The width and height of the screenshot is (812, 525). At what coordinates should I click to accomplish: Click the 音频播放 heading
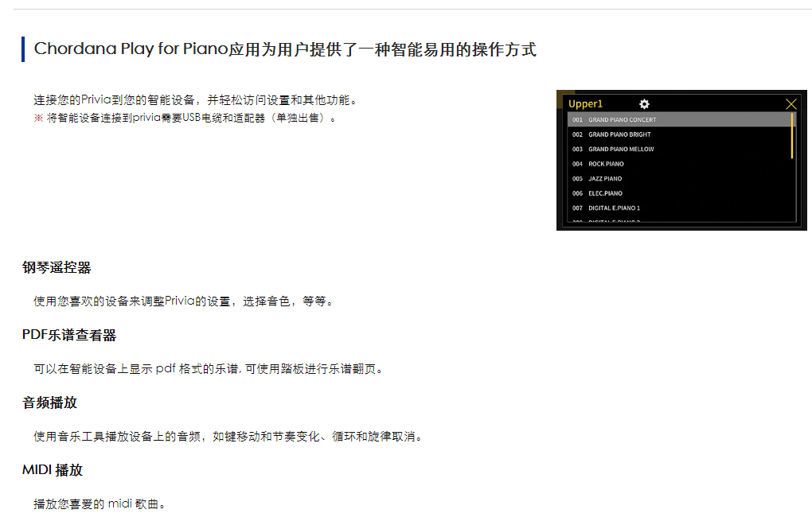click(x=49, y=402)
